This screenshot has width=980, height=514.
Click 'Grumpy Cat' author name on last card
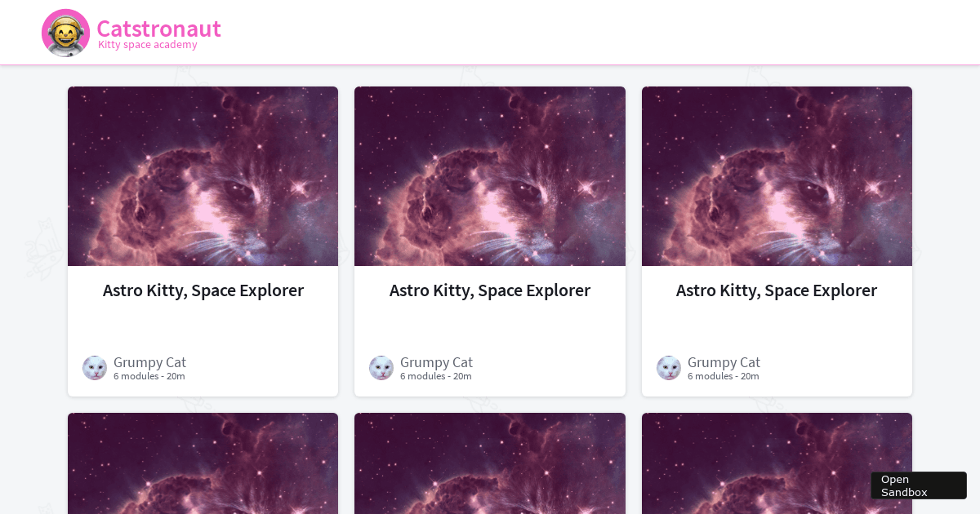coord(724,361)
